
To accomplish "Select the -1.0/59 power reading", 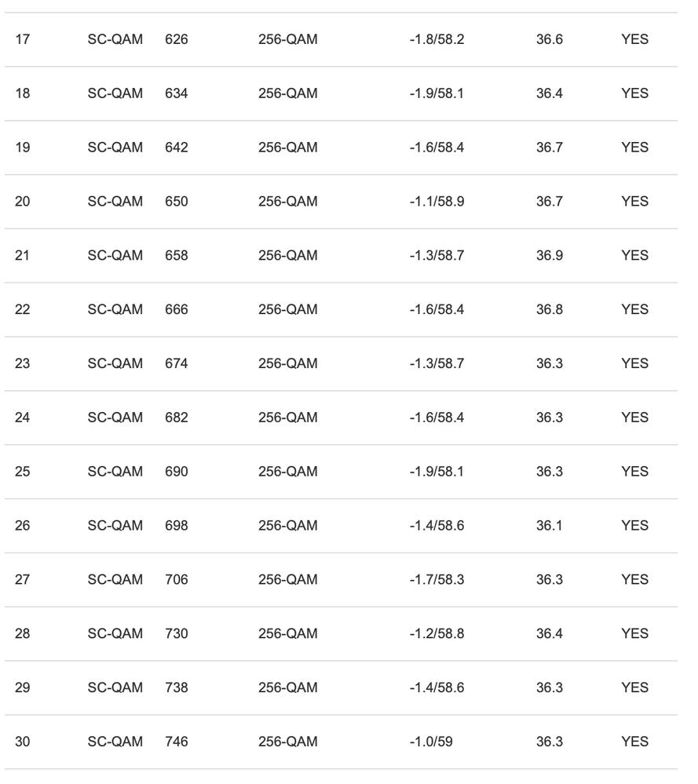I will coord(433,742).
